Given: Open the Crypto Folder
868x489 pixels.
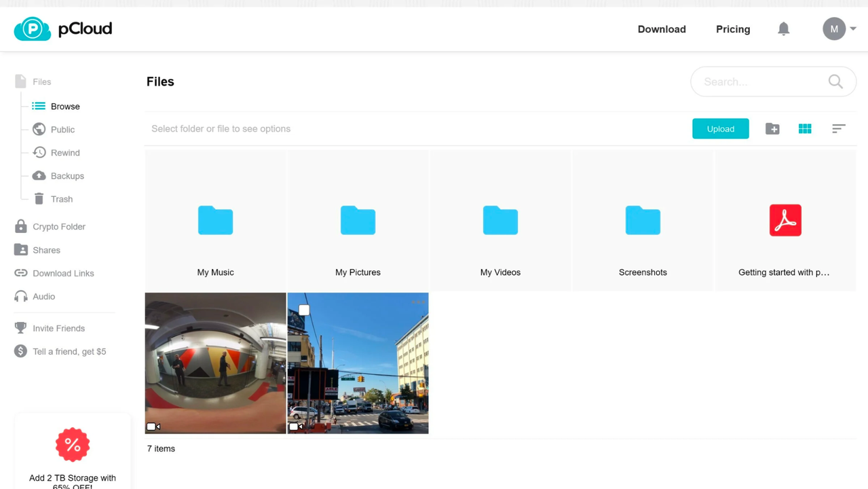Looking at the screenshot, I should pos(58,227).
